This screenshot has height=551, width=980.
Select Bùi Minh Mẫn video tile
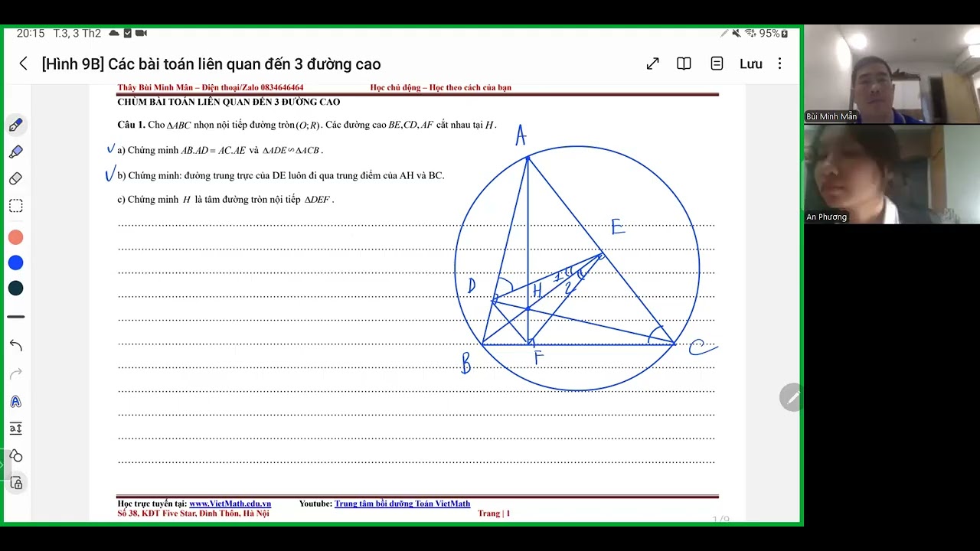[x=892, y=74]
